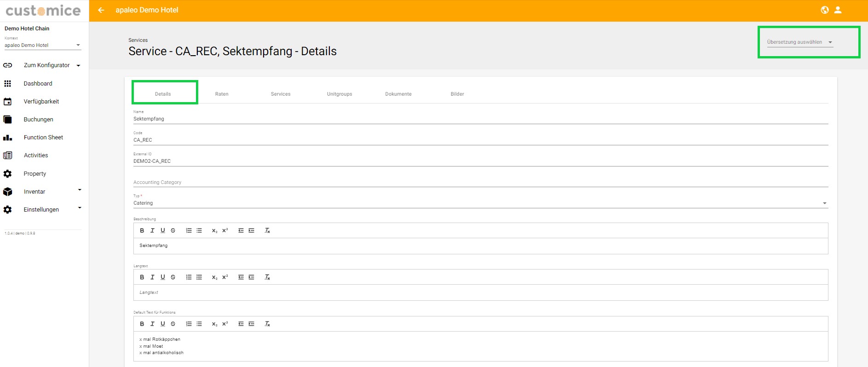868x367 pixels.
Task: Toggle bold in Default Text editor
Action: (142, 324)
